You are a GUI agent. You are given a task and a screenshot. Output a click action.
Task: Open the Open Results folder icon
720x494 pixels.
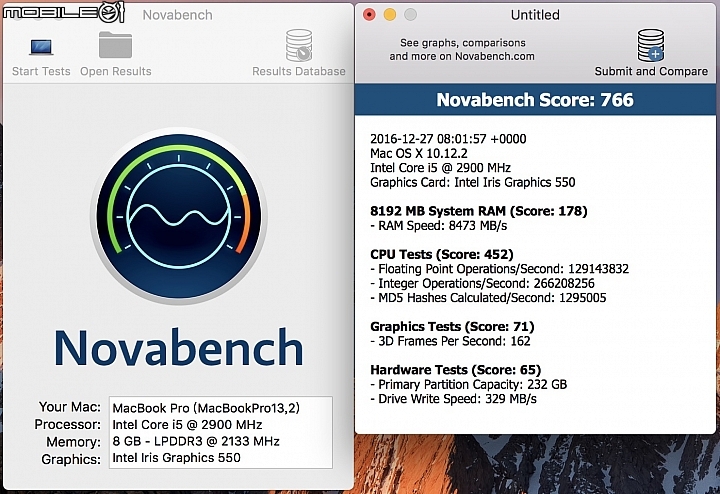coord(115,45)
